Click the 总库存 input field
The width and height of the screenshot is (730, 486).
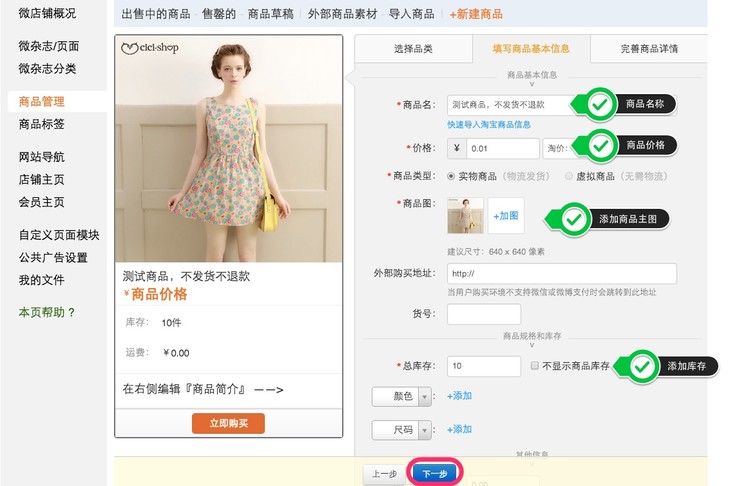click(484, 366)
